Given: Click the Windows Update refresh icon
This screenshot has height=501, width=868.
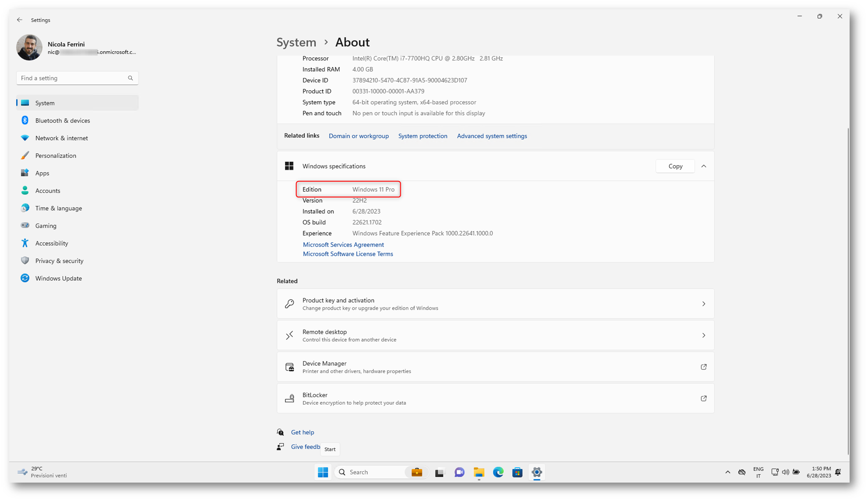Looking at the screenshot, I should [x=25, y=278].
